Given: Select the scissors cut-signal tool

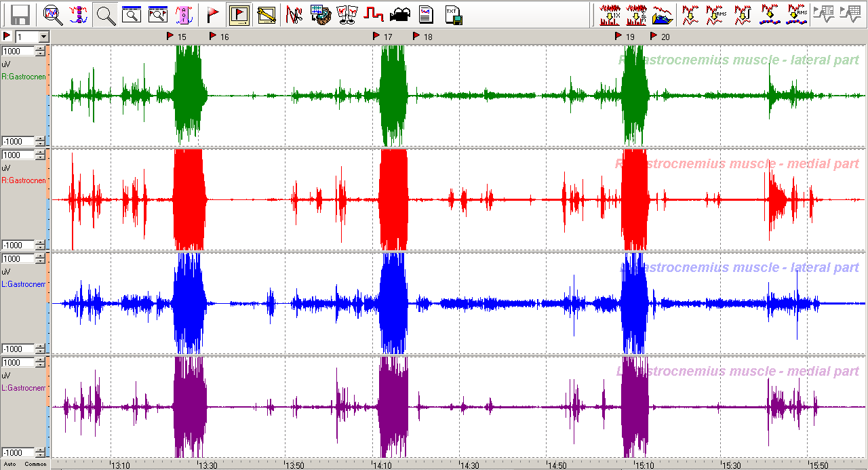Looking at the screenshot, I should point(294,14).
